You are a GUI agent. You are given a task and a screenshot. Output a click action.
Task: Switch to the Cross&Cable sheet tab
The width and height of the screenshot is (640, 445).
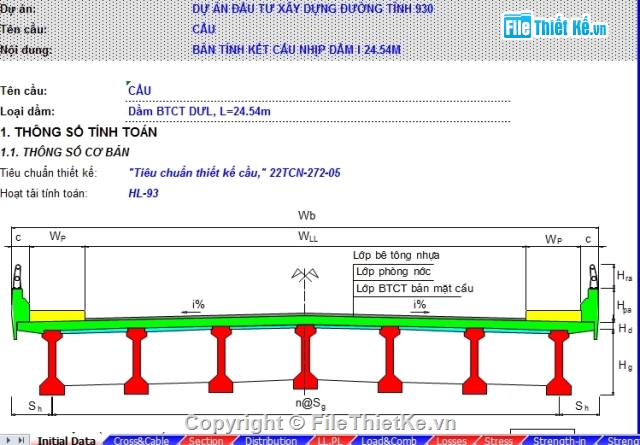click(141, 441)
